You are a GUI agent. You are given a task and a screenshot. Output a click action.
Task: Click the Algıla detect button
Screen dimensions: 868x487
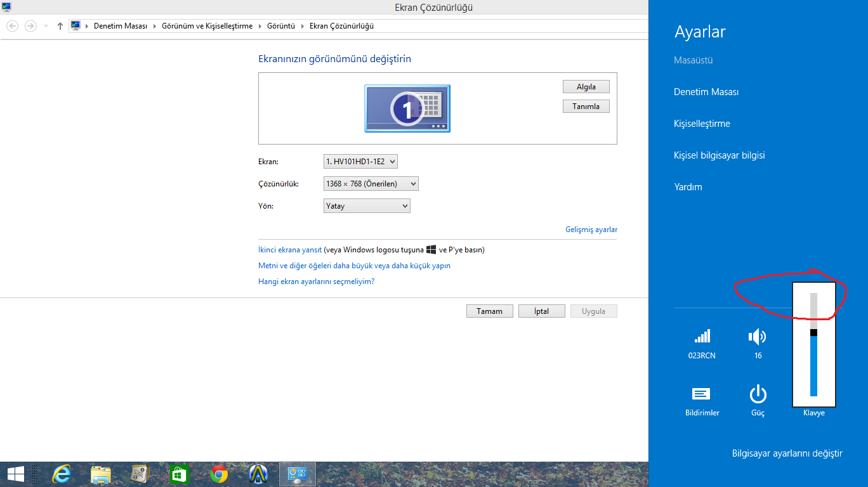(586, 87)
